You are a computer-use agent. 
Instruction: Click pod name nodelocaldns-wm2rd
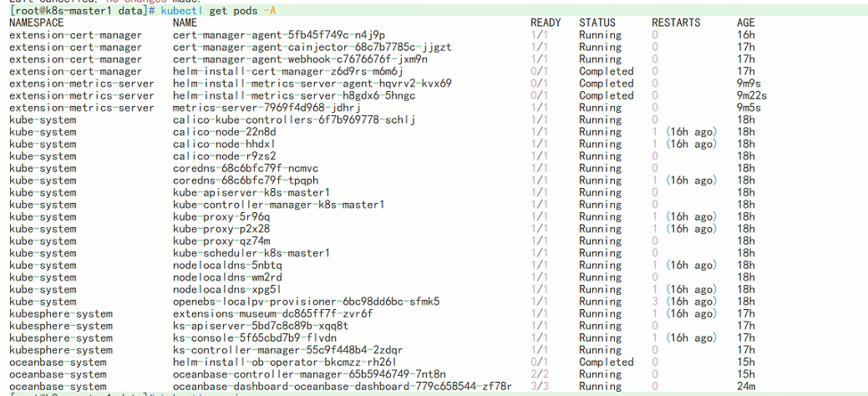227,277
